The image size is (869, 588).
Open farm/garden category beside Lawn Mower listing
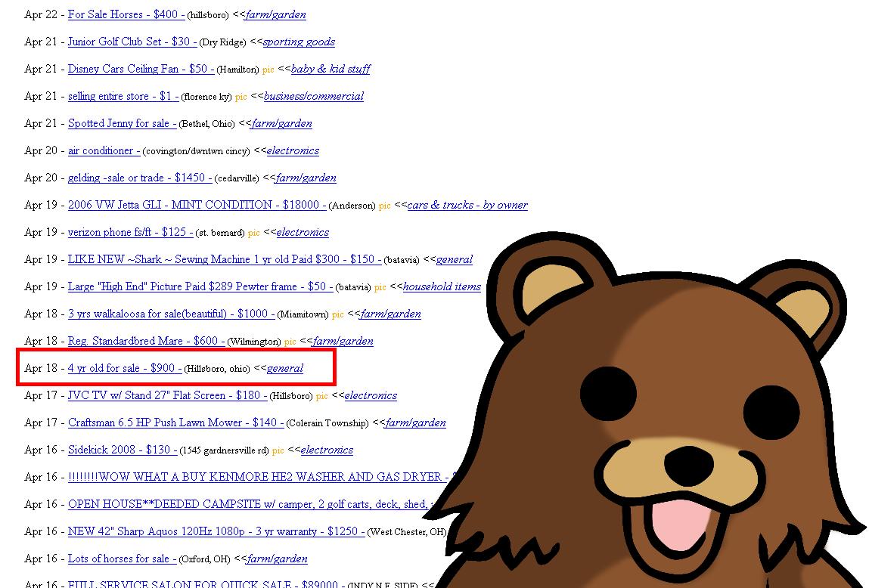pyautogui.click(x=416, y=422)
